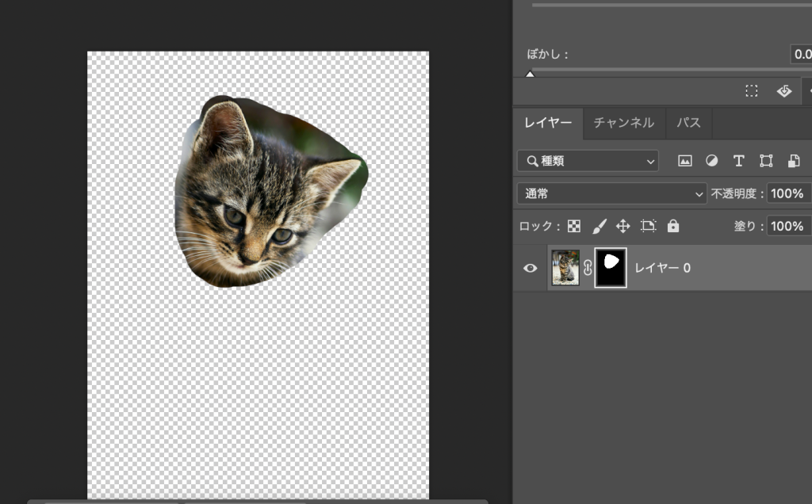Switch to the パス tab
The image size is (812, 504).
[688, 123]
